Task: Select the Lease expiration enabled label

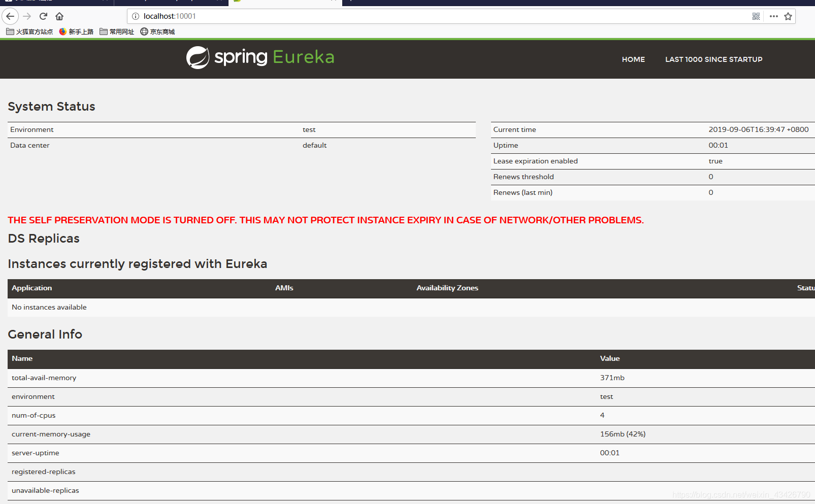Action: click(535, 161)
